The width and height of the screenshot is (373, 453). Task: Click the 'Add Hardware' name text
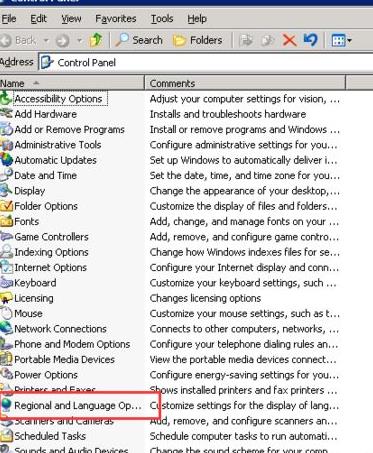click(46, 114)
